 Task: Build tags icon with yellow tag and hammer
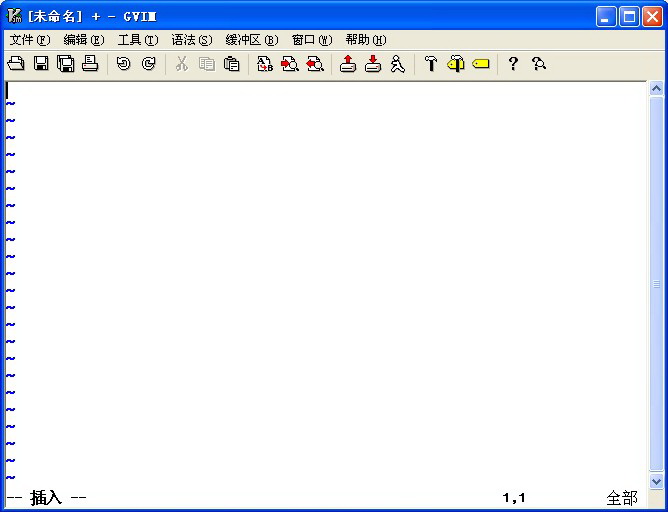[x=455, y=64]
